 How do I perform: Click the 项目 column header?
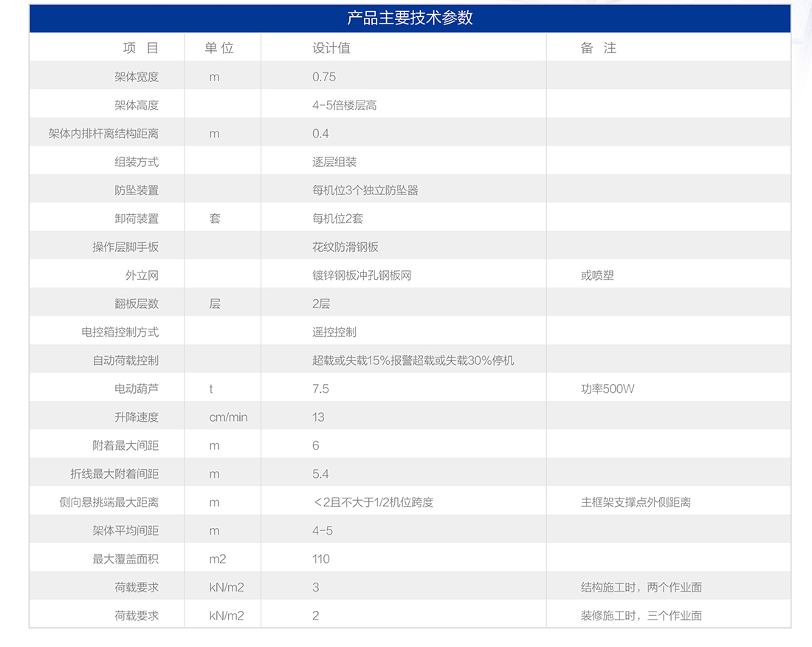tap(140, 48)
